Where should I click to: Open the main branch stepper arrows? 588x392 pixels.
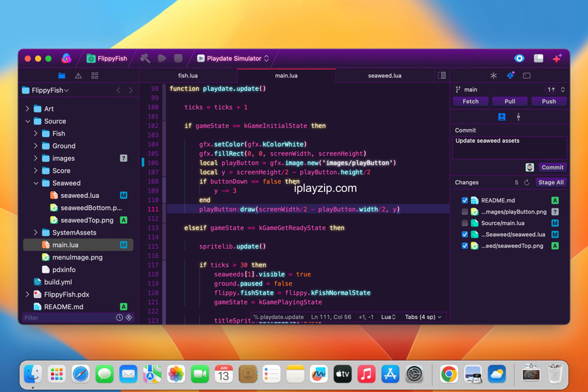(563, 89)
